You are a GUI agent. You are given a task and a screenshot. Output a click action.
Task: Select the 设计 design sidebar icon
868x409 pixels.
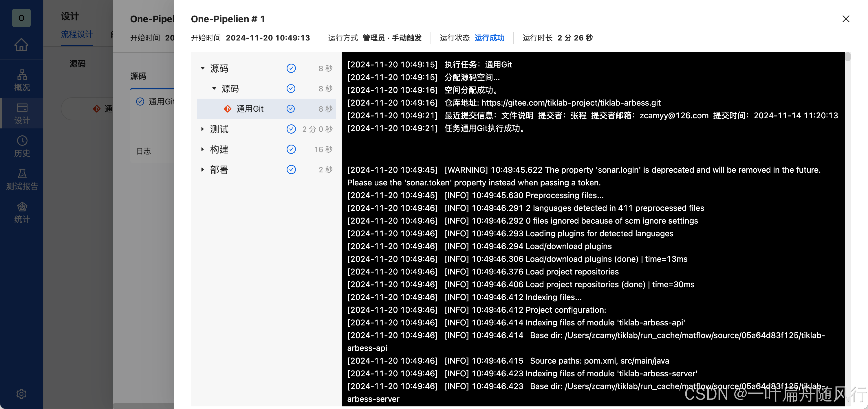click(x=21, y=113)
